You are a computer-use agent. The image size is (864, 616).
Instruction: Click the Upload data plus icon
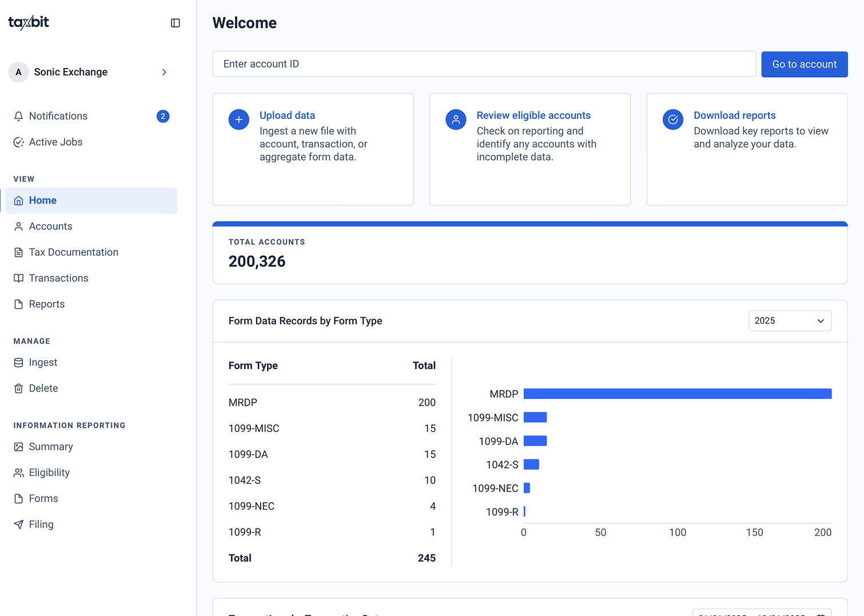pos(239,120)
